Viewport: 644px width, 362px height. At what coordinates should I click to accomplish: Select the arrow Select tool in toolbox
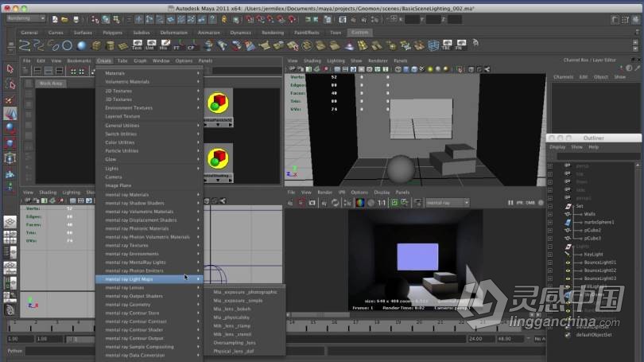[x=10, y=69]
